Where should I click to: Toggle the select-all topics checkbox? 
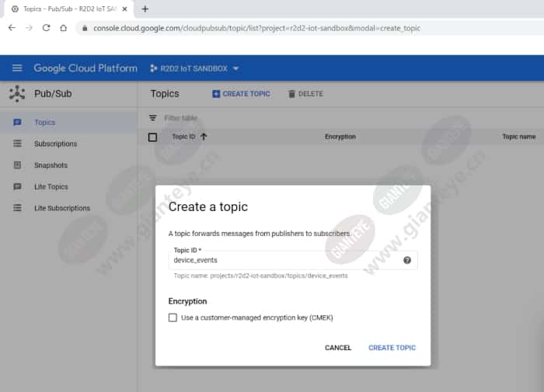coord(152,137)
